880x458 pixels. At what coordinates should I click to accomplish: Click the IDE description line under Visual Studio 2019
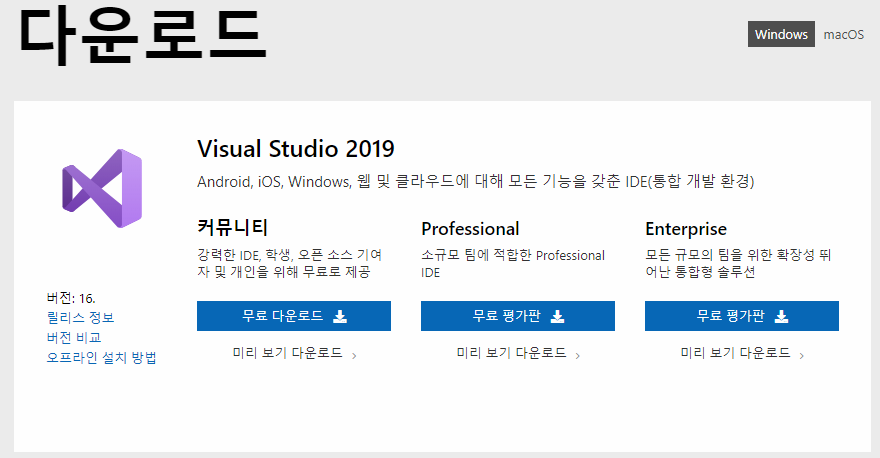(x=475, y=181)
